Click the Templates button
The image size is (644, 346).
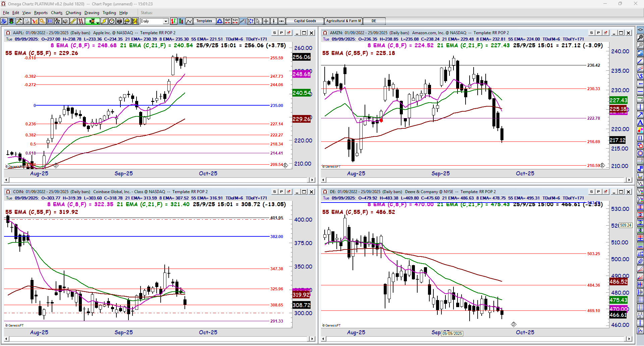pyautogui.click(x=204, y=21)
